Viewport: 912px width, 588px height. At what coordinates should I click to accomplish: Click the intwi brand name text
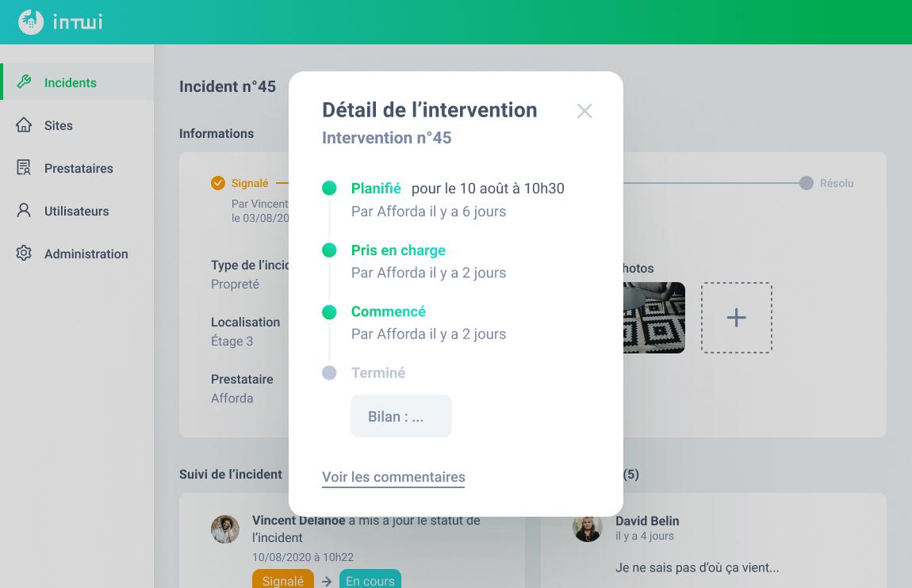click(78, 22)
